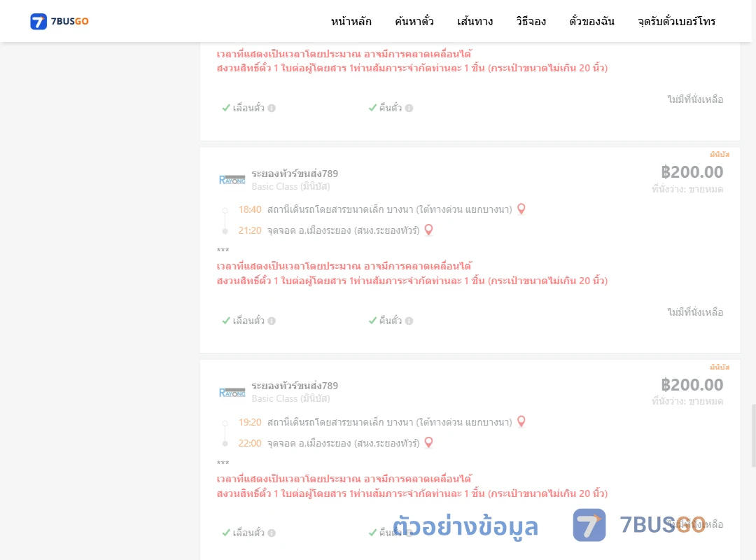Viewport: 756px width, 560px height.
Task: Click info icon beside คืนตั๋ว in 18:40 card
Action: tap(409, 321)
